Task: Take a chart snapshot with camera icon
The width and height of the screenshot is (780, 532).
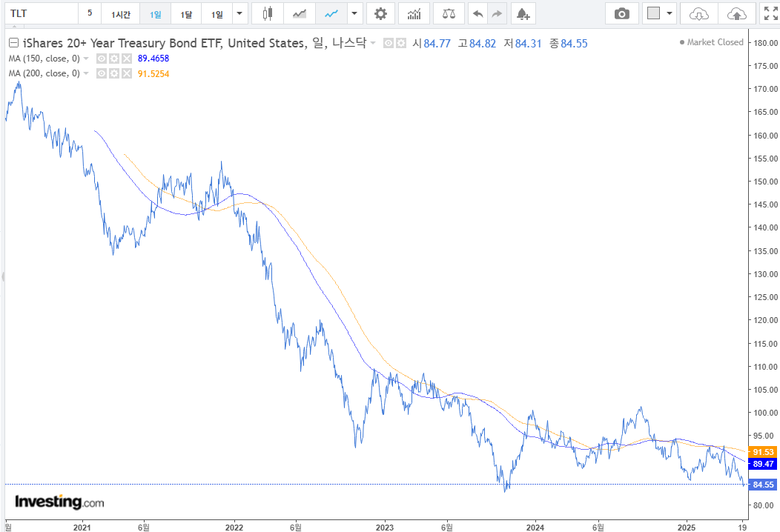Action: pos(622,13)
